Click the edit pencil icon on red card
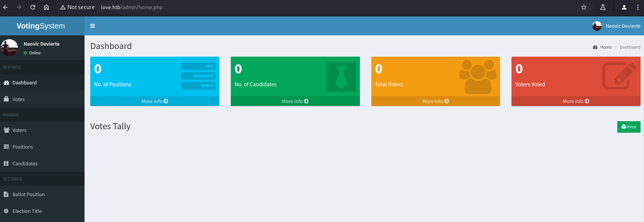 point(620,76)
